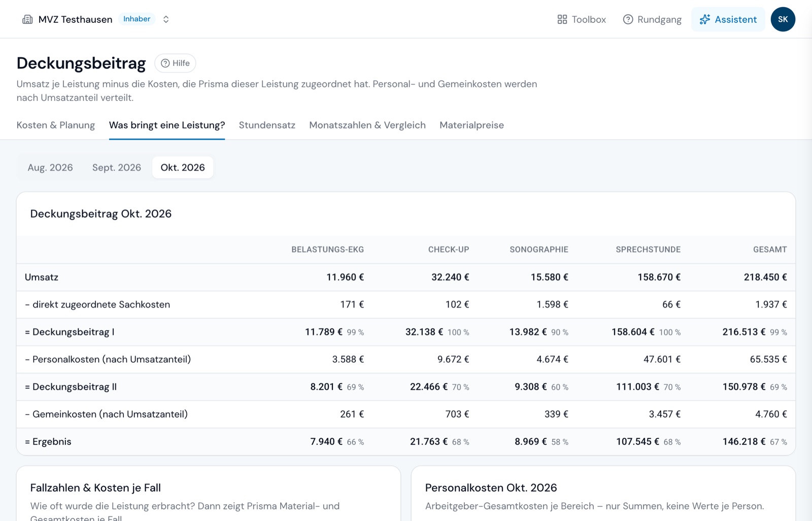Click the CHECK-UP column header
Viewport: 812px width, 521px height.
point(449,250)
